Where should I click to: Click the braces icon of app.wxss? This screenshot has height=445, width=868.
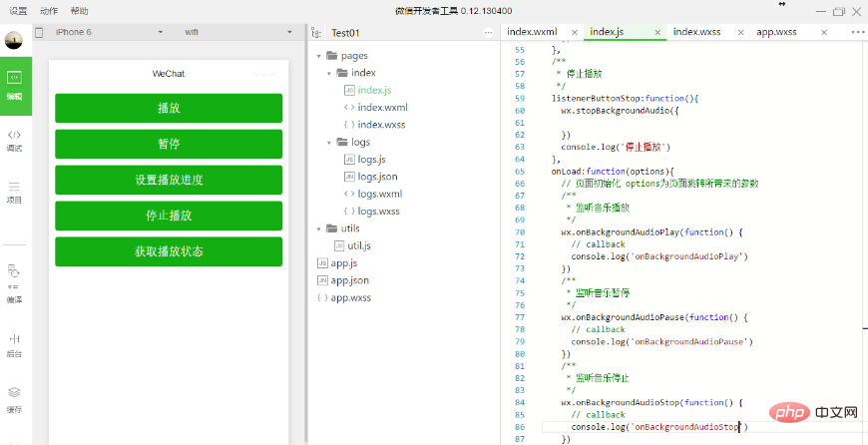point(322,297)
